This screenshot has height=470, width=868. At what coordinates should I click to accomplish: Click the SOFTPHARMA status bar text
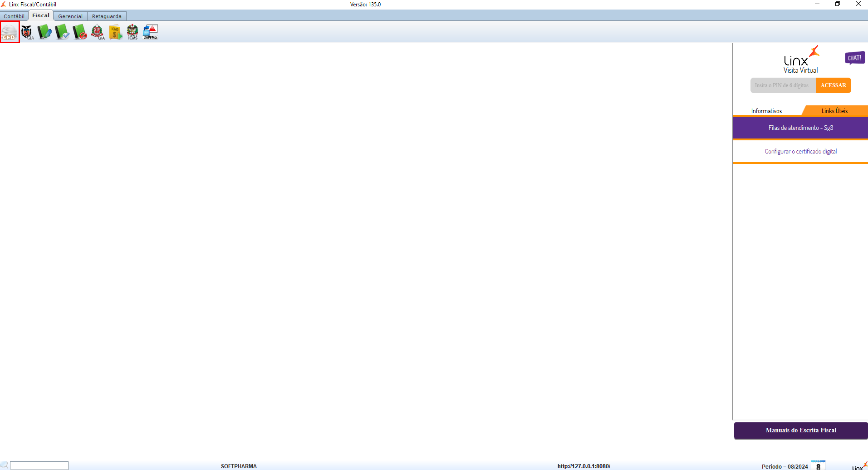pyautogui.click(x=239, y=466)
